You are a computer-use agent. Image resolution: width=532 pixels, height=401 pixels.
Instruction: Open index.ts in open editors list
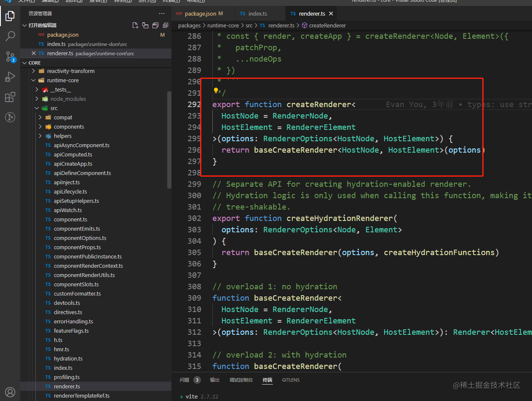click(x=56, y=44)
